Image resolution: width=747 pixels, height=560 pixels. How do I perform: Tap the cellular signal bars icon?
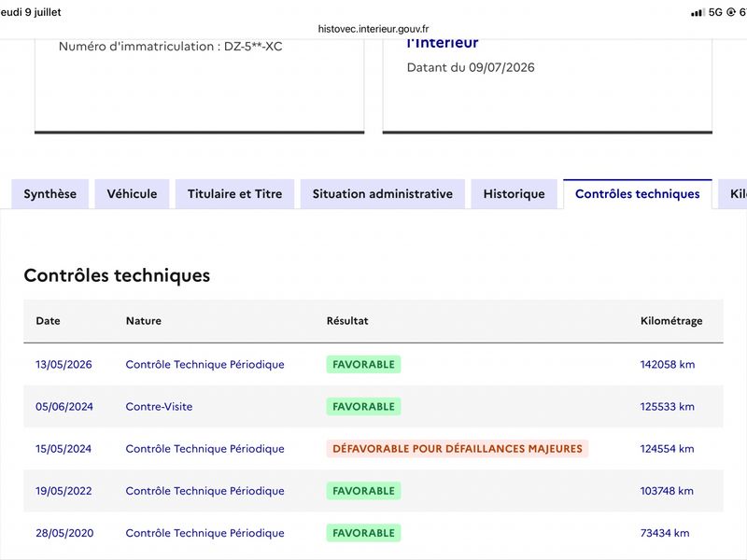698,13
